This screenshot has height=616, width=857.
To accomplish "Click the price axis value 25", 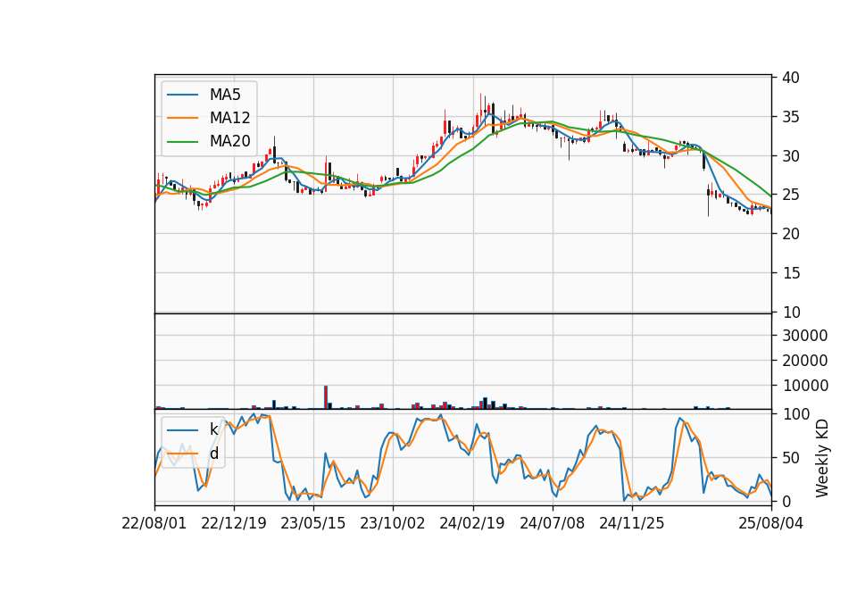I will (x=791, y=196).
